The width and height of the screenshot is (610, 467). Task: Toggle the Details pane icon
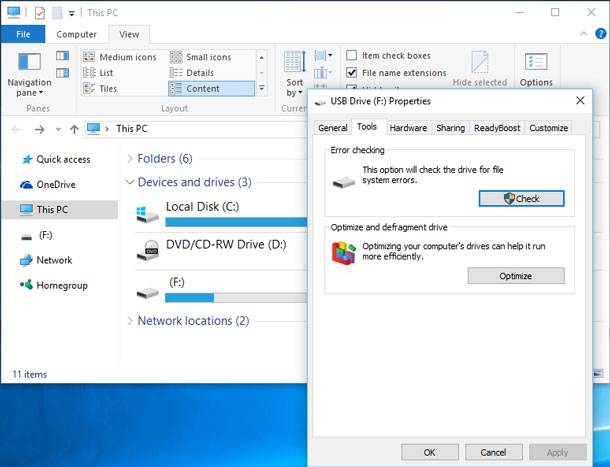click(62, 73)
